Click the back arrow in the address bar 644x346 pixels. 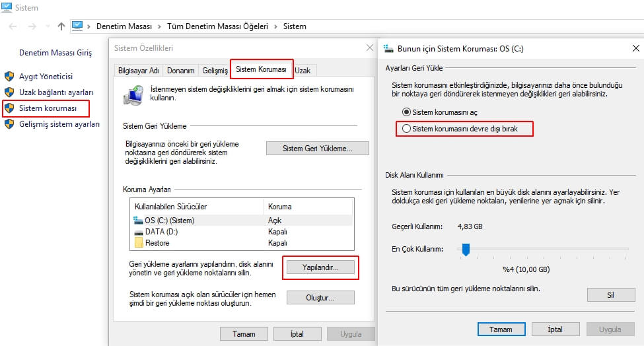14,26
